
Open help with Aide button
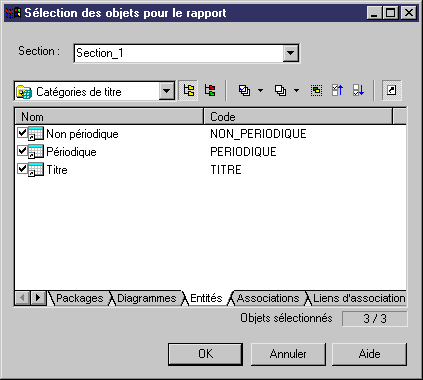click(369, 354)
